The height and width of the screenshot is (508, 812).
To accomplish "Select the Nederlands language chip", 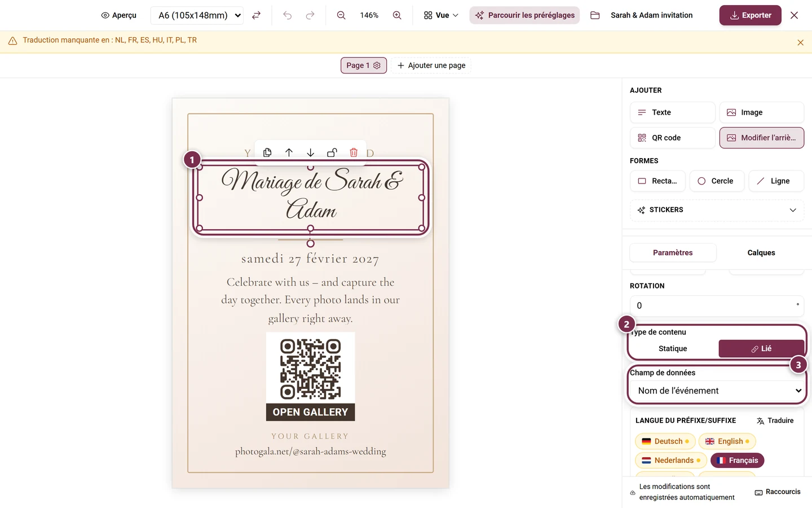I will pos(671,461).
